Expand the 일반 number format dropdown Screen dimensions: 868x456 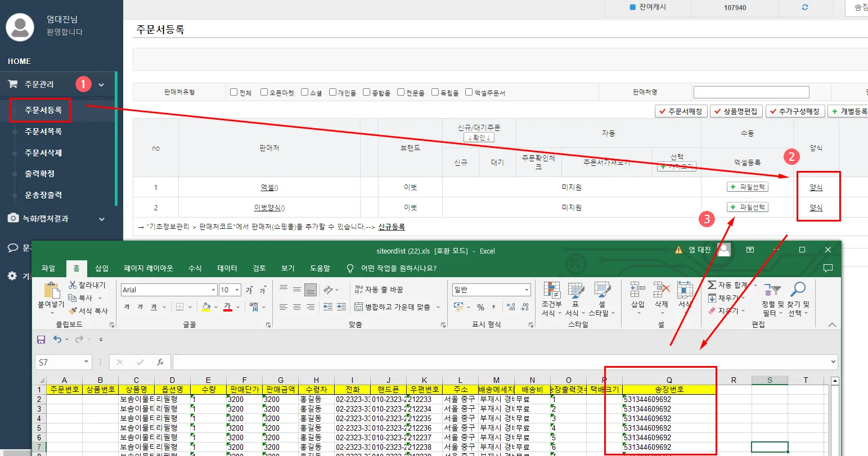527,290
